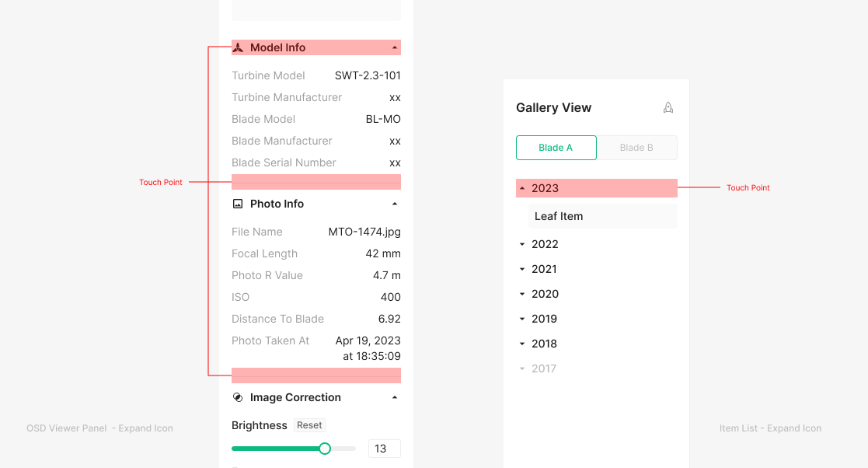
Task: Collapse the Photo Info section arrow
Action: (x=395, y=204)
